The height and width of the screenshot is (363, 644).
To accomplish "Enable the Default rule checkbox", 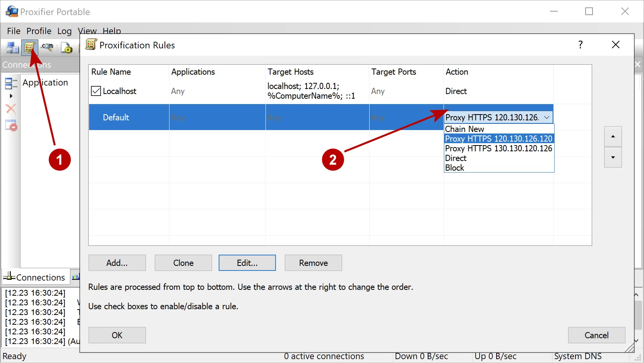I will [x=96, y=117].
